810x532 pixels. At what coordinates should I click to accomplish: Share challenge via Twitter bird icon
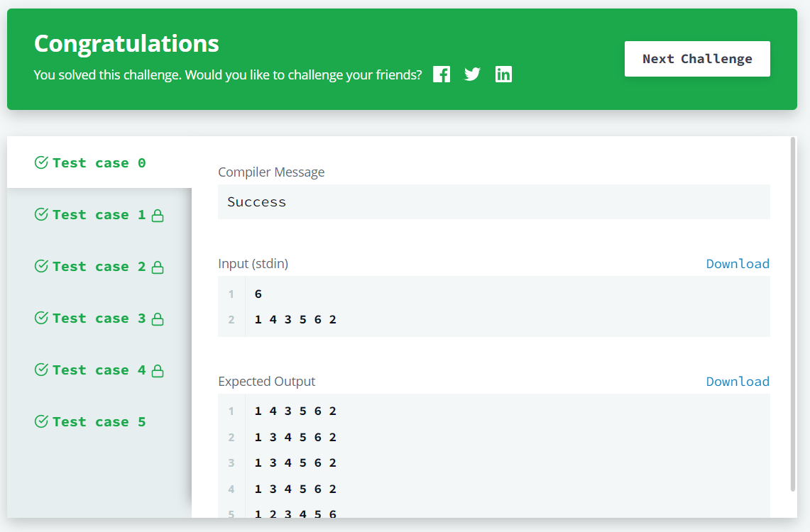472,74
